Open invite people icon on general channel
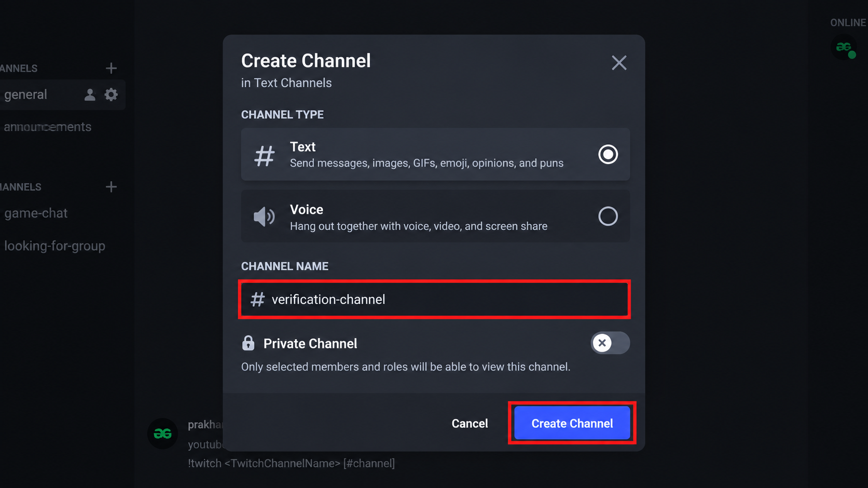 [90, 94]
